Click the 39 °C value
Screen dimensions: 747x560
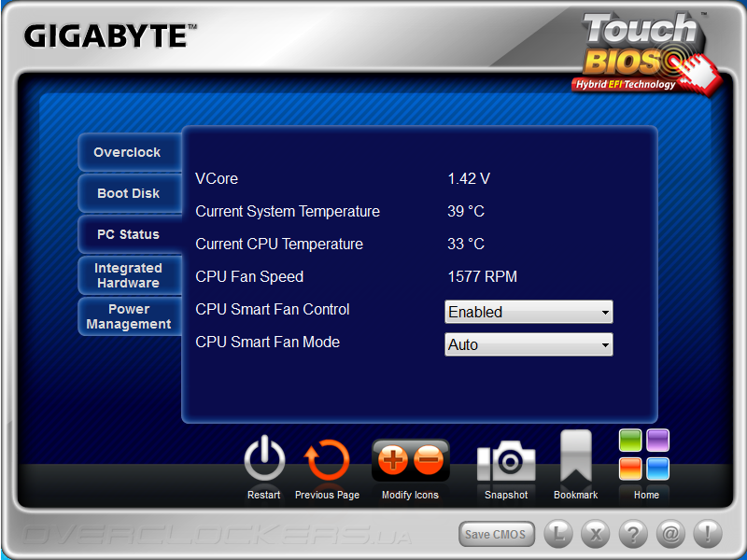tap(466, 211)
